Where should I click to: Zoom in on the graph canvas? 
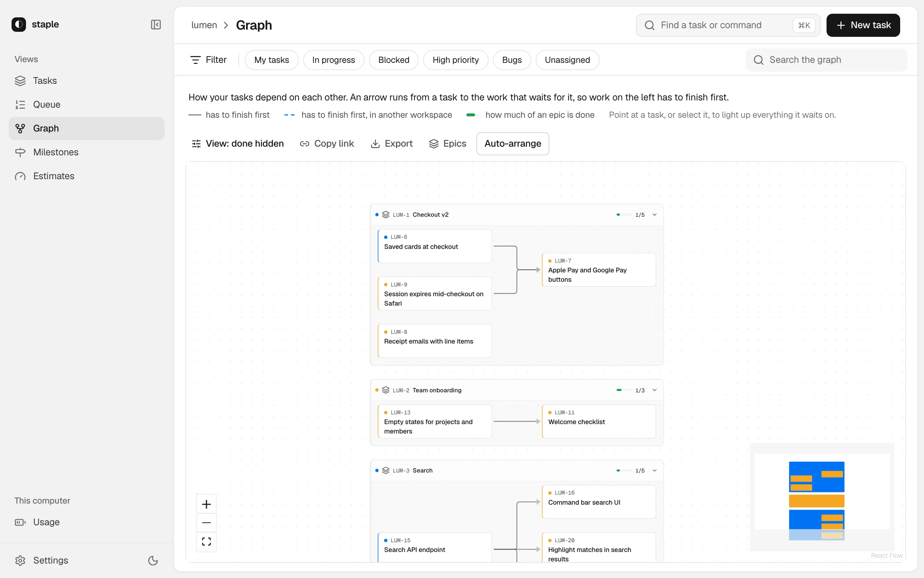206,504
